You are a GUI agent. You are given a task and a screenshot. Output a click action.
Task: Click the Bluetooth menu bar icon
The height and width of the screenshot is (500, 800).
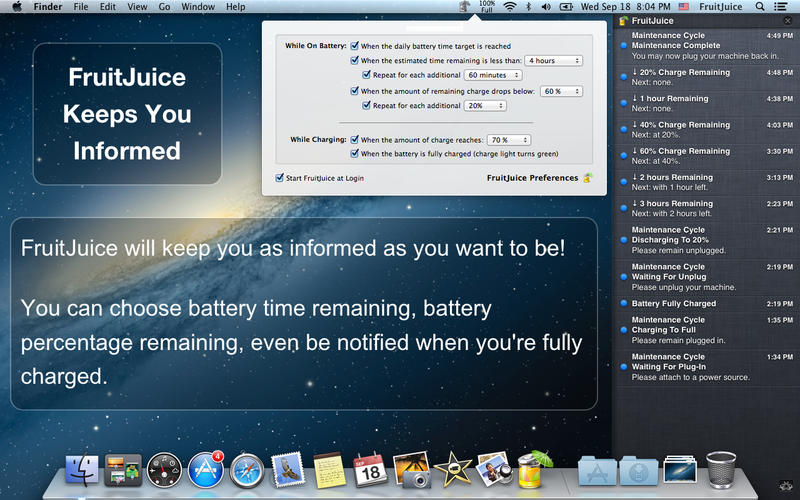(x=529, y=7)
